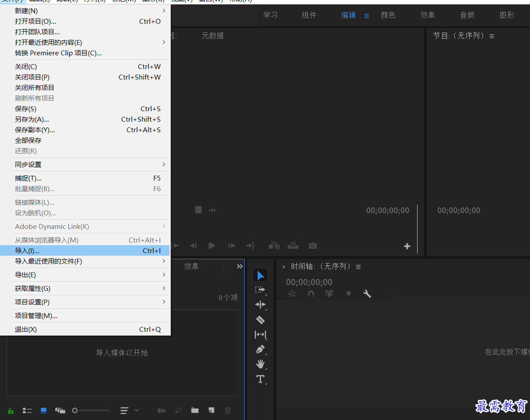Click Automate to Sequence icon
The height and width of the screenshot is (420, 530).
pos(162,410)
